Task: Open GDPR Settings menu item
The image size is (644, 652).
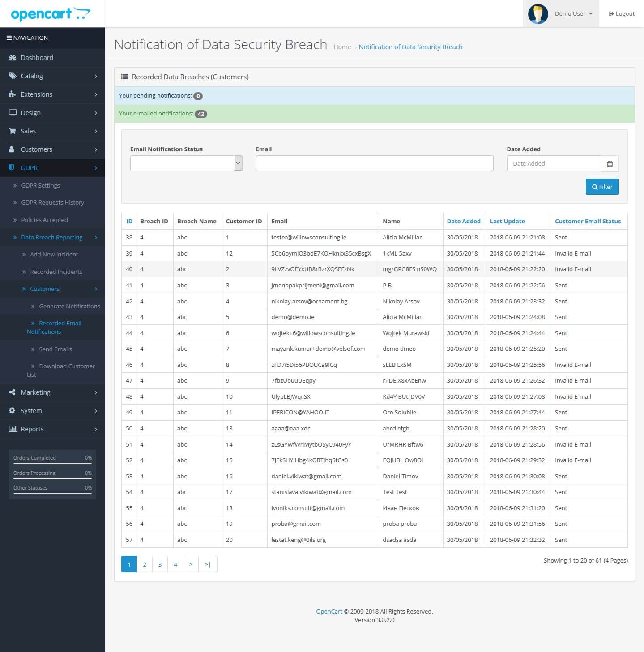Action: [x=40, y=186]
